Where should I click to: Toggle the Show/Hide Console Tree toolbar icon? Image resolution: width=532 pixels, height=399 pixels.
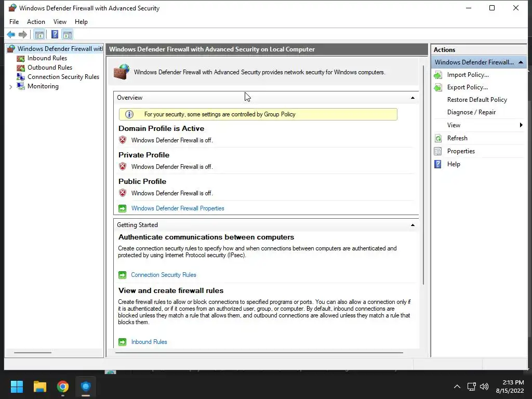(39, 35)
